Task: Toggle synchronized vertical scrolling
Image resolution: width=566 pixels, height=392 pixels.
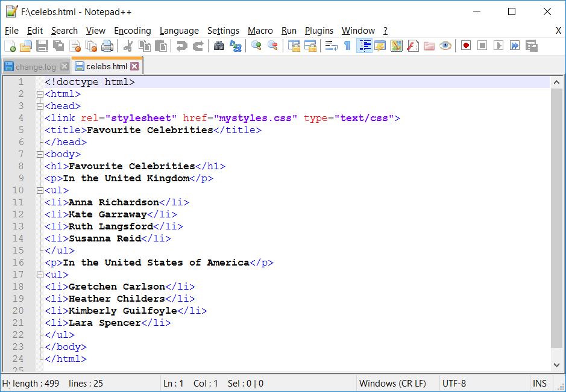Action: point(294,46)
